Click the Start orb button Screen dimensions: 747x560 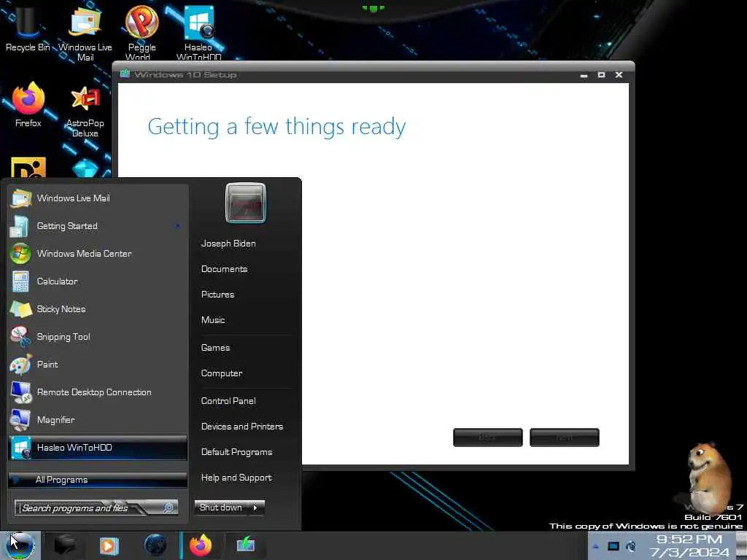pyautogui.click(x=20, y=545)
